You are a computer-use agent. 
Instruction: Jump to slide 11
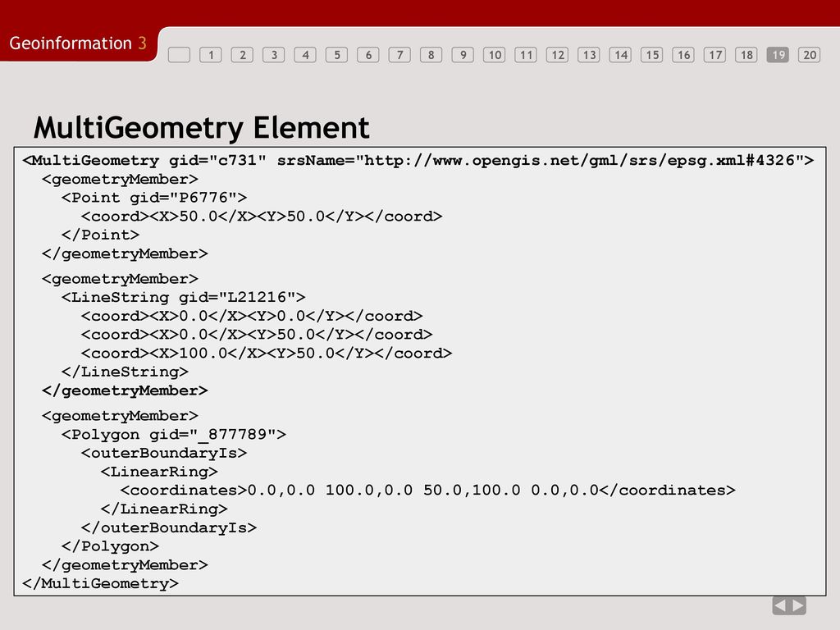526,55
